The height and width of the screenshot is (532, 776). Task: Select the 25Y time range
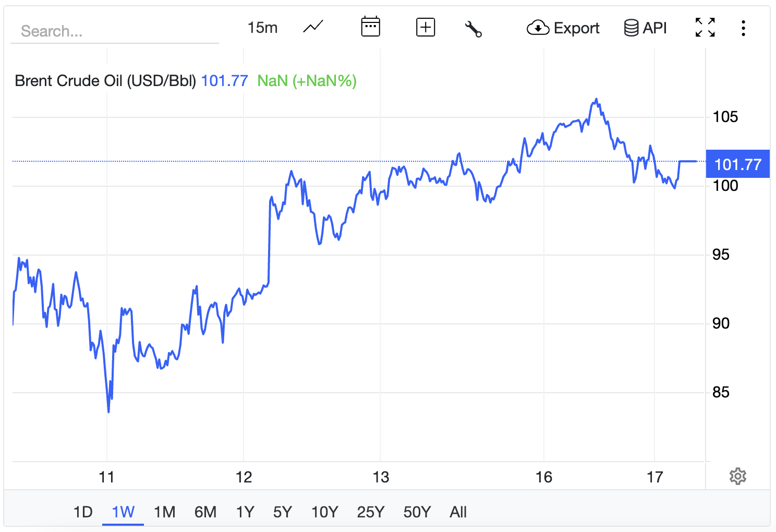tap(370, 512)
